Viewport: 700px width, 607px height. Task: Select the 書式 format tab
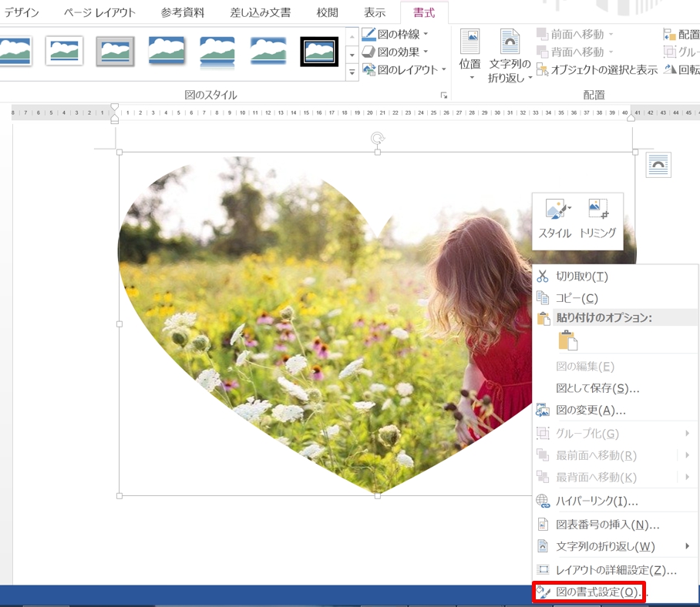click(x=424, y=12)
